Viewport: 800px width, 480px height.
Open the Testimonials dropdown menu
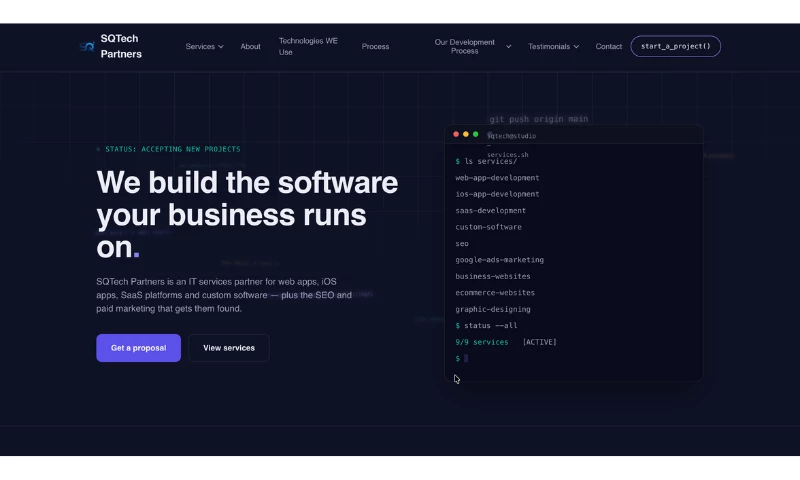click(554, 46)
